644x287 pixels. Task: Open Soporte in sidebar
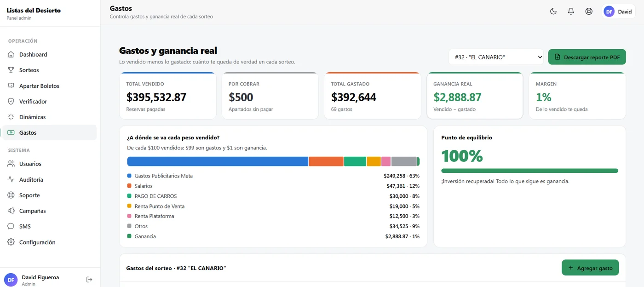50,195
